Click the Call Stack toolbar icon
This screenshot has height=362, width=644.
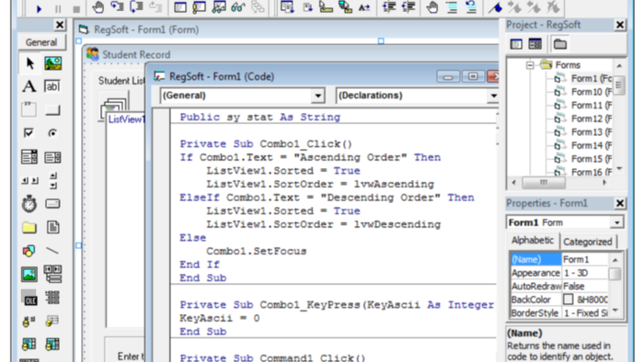tap(258, 7)
